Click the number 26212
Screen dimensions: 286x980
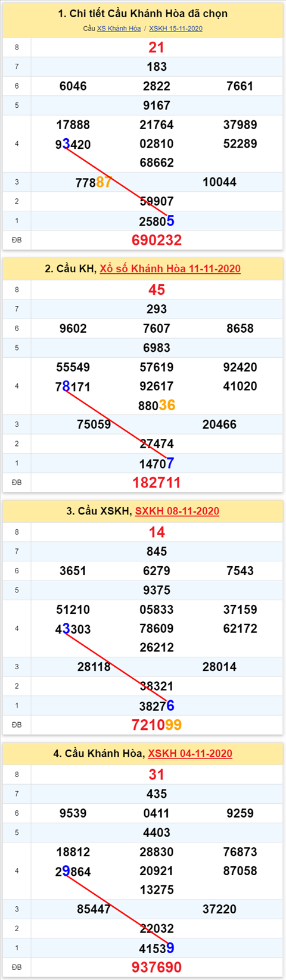[x=157, y=647]
